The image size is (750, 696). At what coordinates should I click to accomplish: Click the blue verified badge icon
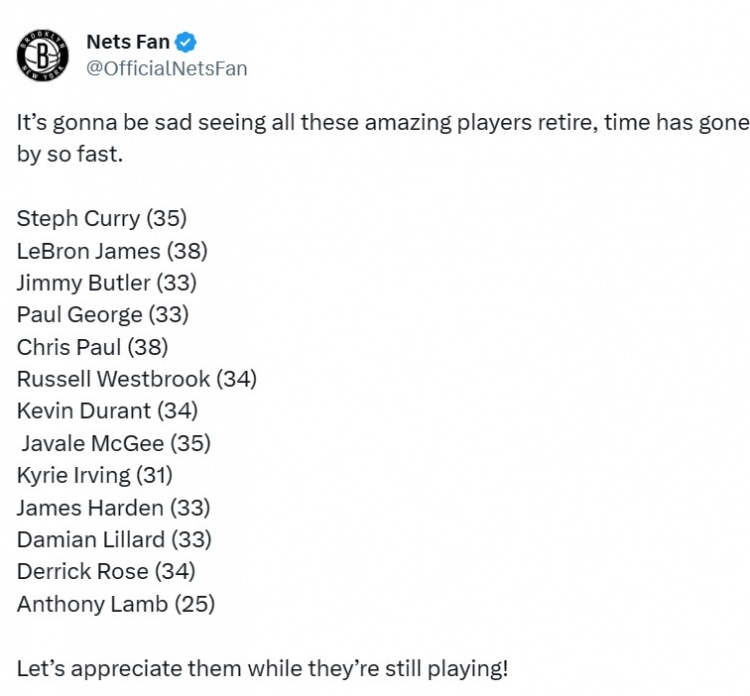(x=186, y=42)
